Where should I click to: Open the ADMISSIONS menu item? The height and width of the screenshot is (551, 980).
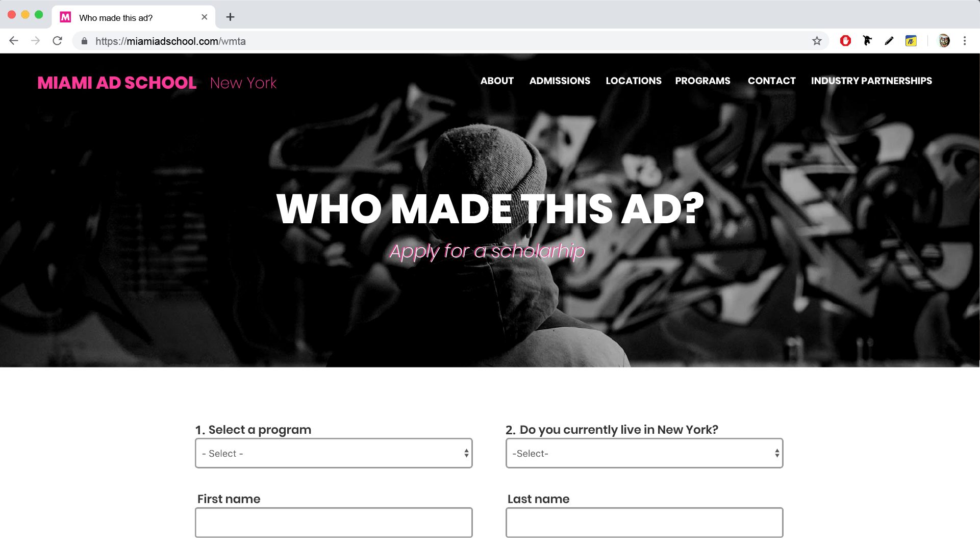pos(560,81)
